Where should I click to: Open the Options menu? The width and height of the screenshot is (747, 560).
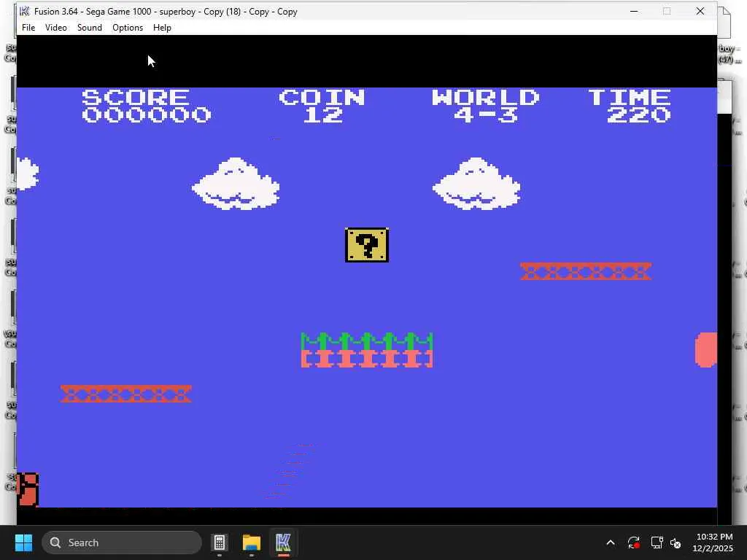point(128,28)
